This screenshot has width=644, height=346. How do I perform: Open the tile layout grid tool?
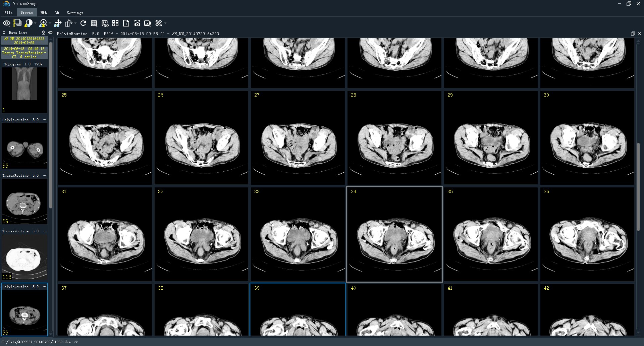click(94, 23)
